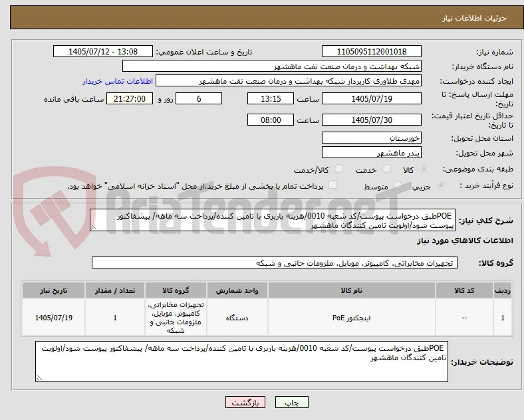The image size is (524, 420).
Task: Click the توضیحات خریدار textarea
Action: click(x=241, y=362)
